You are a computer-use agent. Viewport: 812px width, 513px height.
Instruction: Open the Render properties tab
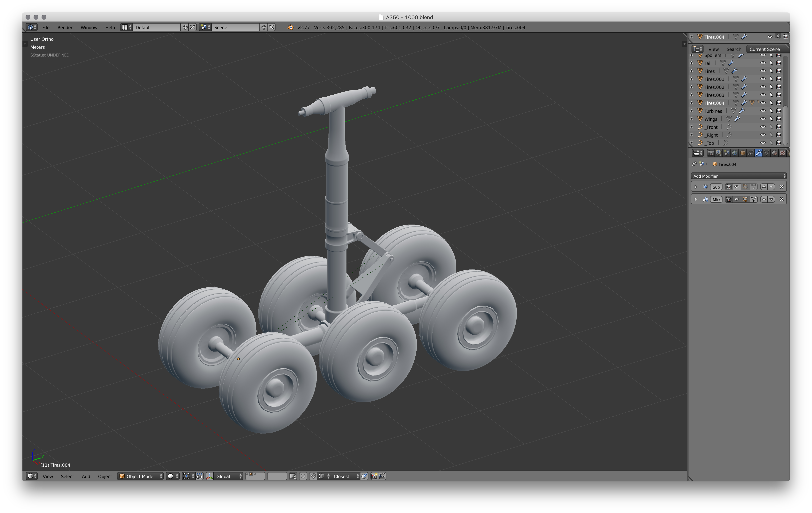point(710,153)
